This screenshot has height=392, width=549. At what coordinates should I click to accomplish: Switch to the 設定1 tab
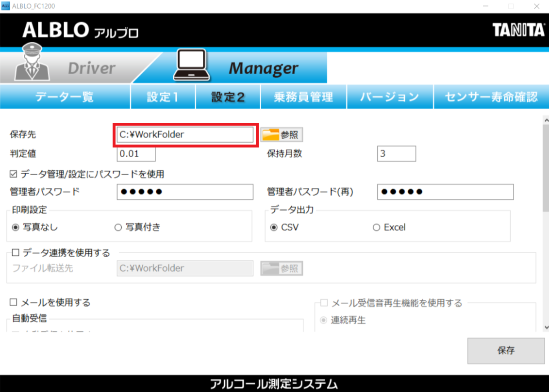(x=163, y=97)
